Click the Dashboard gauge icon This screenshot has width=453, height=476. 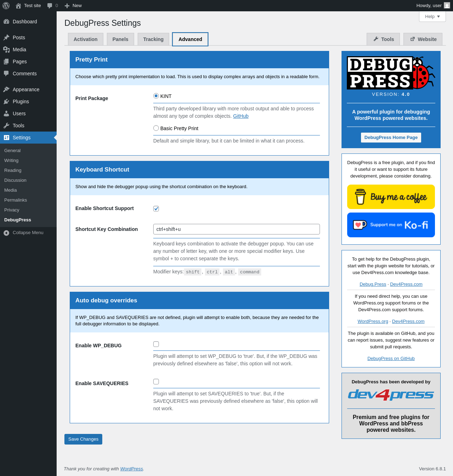click(x=6, y=22)
